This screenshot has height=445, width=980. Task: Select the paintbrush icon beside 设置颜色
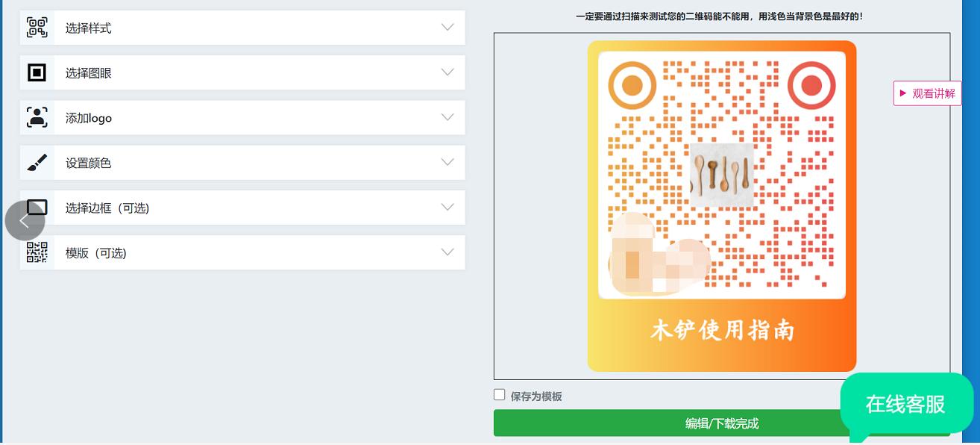[37, 162]
